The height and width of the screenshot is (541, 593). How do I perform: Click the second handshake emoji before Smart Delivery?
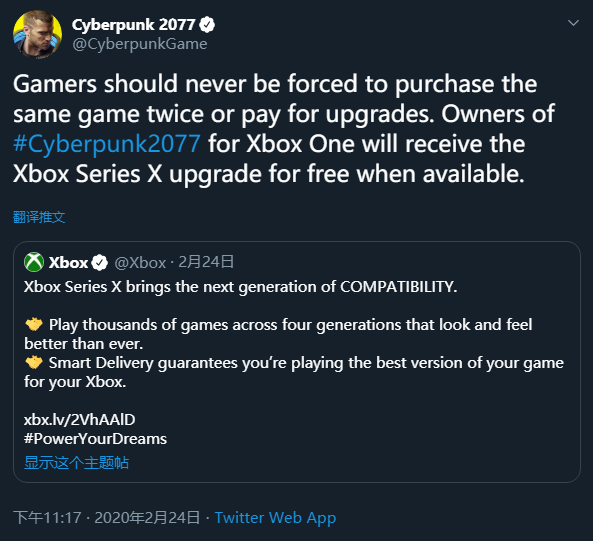[x=34, y=363]
